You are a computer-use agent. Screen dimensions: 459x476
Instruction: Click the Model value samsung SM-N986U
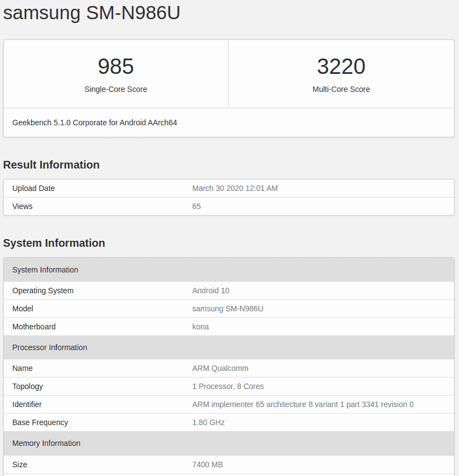click(228, 309)
